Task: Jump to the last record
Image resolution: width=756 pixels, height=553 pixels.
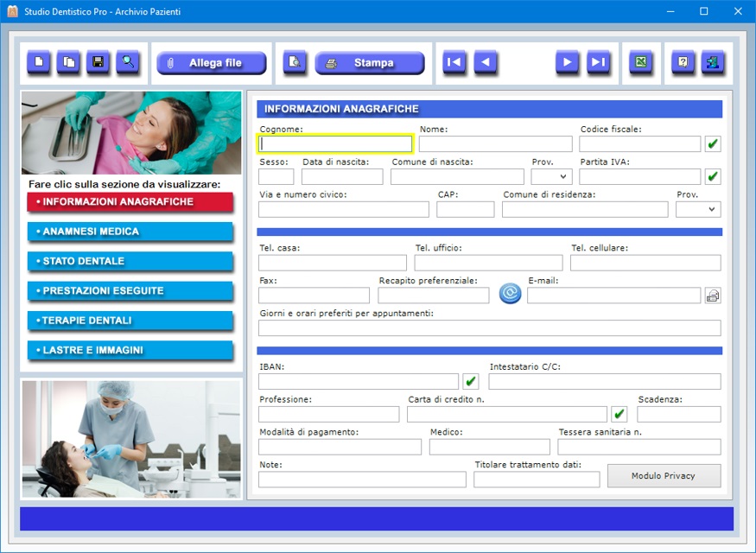Action: pos(598,62)
